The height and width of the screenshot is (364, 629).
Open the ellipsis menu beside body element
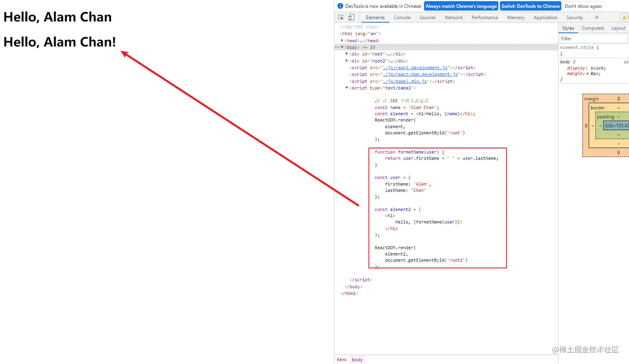coord(337,47)
